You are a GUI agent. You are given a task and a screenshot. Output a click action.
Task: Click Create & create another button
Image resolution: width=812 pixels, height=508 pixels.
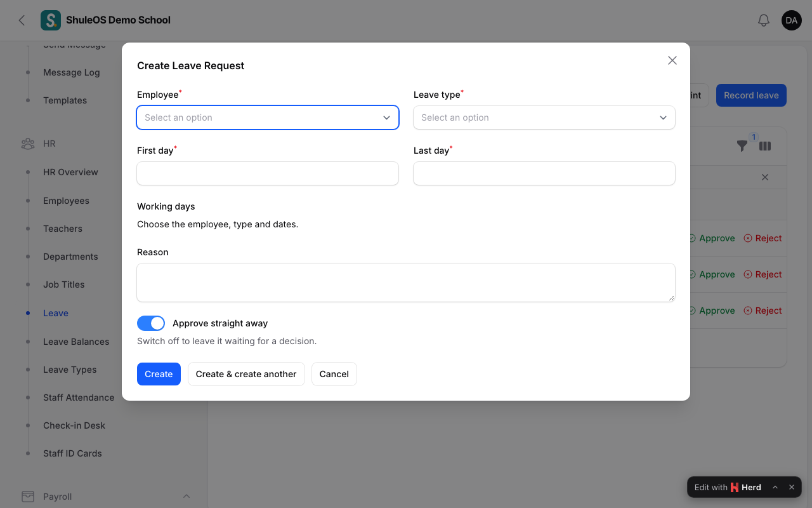point(246,374)
